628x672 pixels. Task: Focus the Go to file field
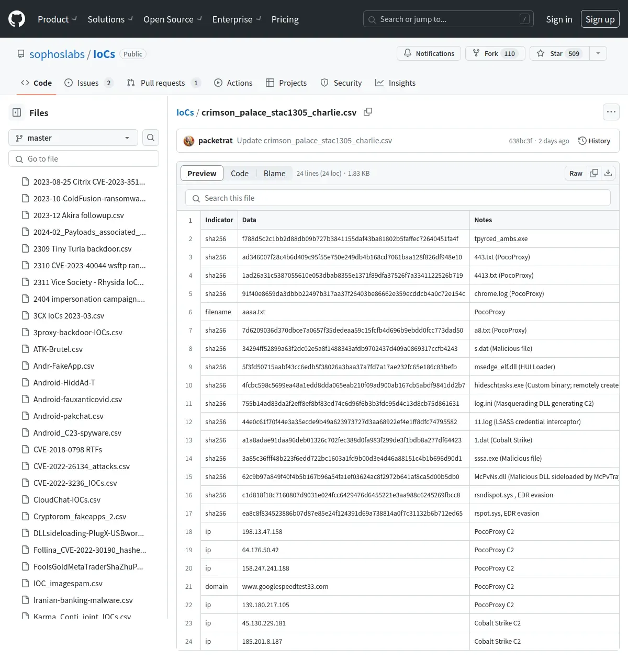(84, 158)
